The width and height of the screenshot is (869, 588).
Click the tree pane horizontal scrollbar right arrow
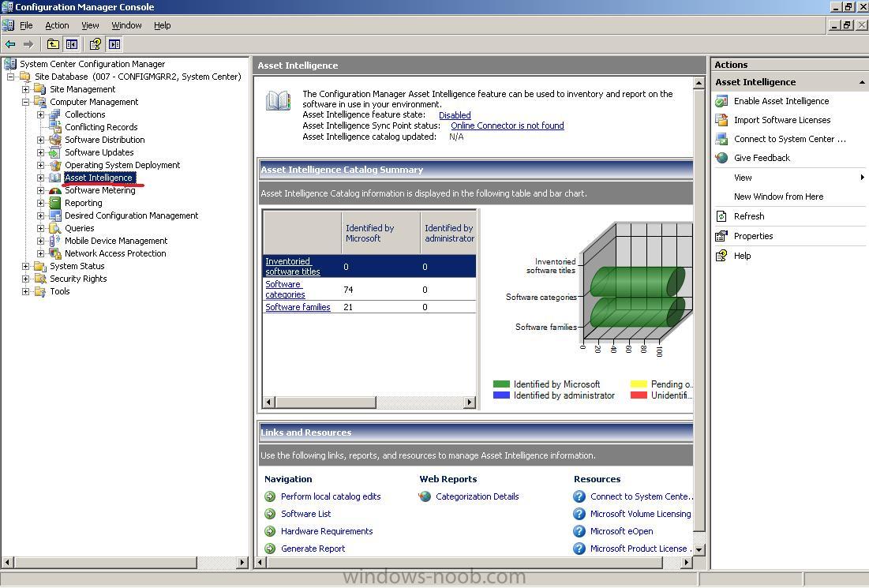click(242, 563)
